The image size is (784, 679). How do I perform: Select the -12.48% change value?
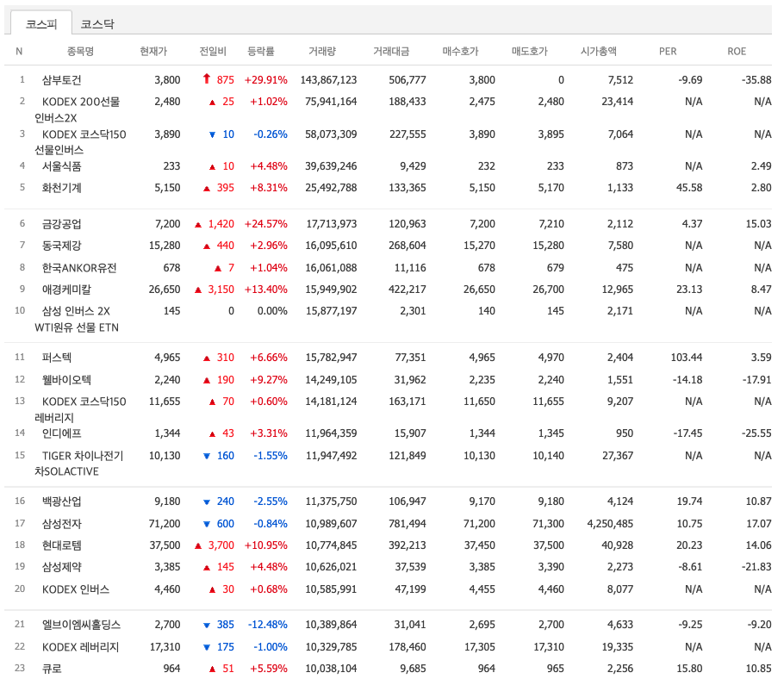267,625
